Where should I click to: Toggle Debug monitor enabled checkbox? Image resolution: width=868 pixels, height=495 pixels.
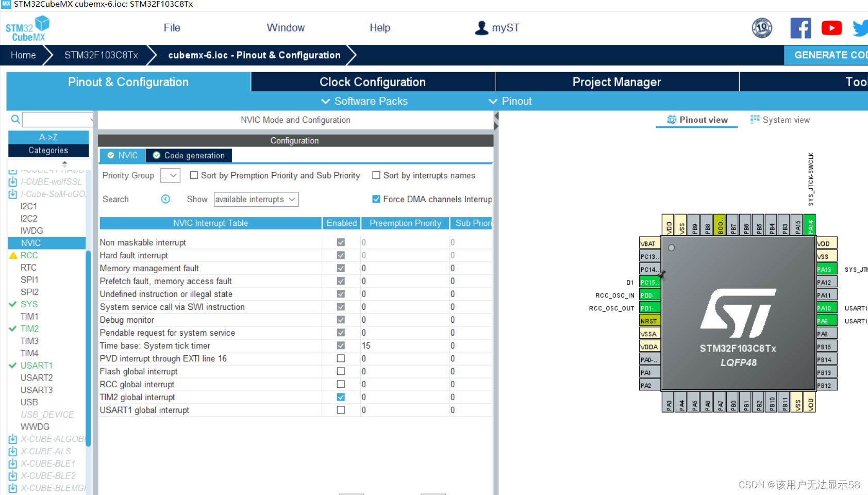[341, 320]
